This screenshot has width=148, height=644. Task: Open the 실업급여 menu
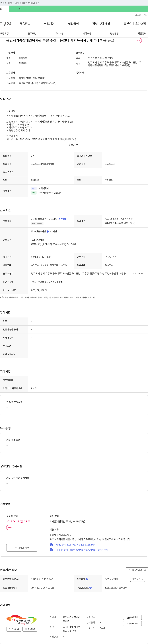point(73,24)
